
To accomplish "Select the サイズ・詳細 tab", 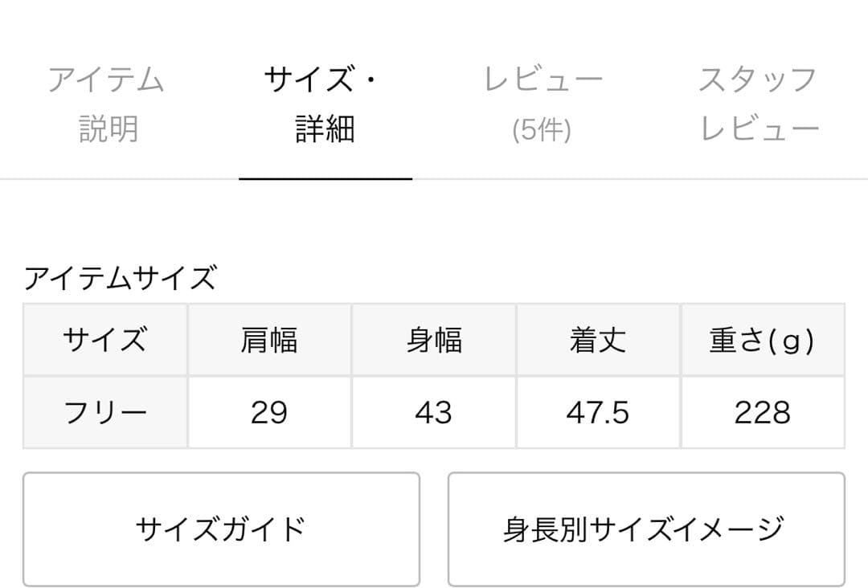I will coord(325,103).
